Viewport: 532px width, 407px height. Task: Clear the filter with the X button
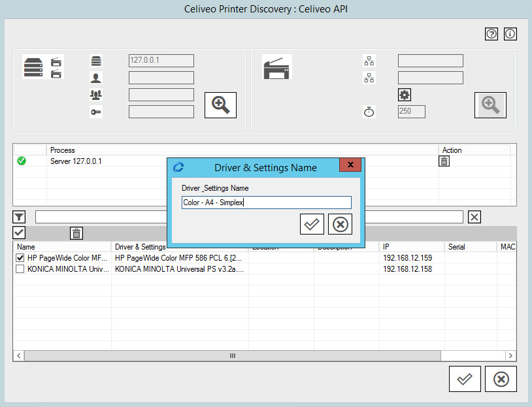pos(474,218)
